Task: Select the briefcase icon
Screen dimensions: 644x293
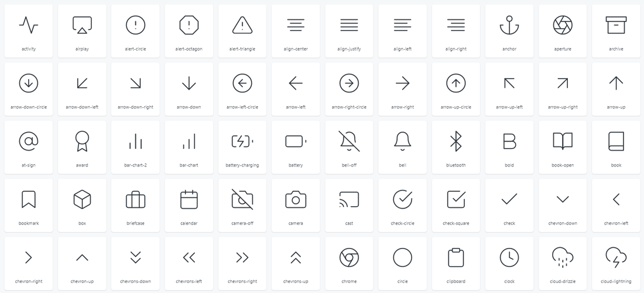Action: click(x=135, y=200)
